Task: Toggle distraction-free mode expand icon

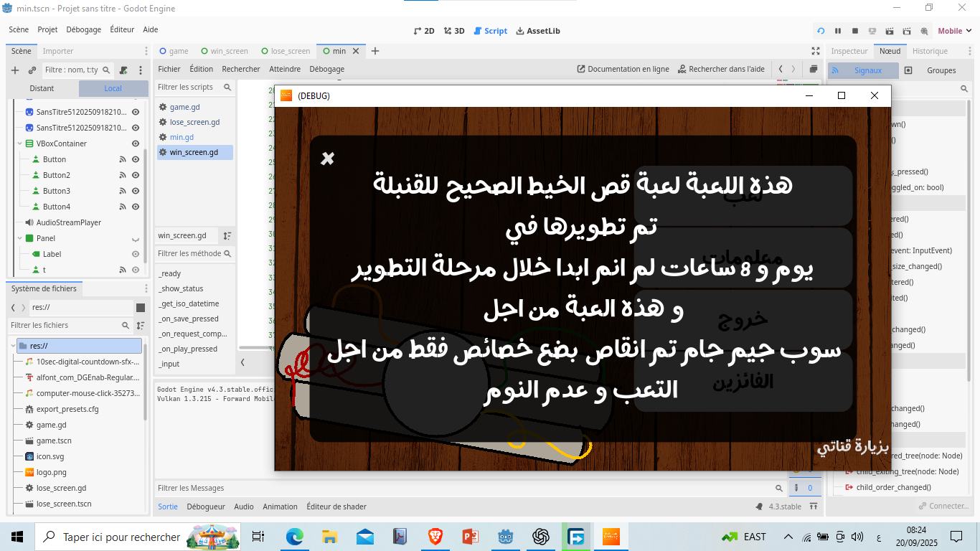Action: click(816, 51)
